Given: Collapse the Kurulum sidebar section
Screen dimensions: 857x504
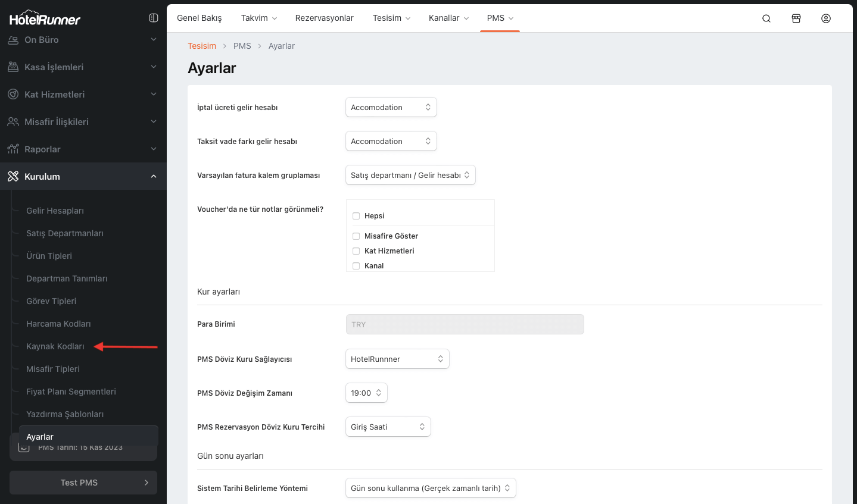Looking at the screenshot, I should (x=154, y=177).
